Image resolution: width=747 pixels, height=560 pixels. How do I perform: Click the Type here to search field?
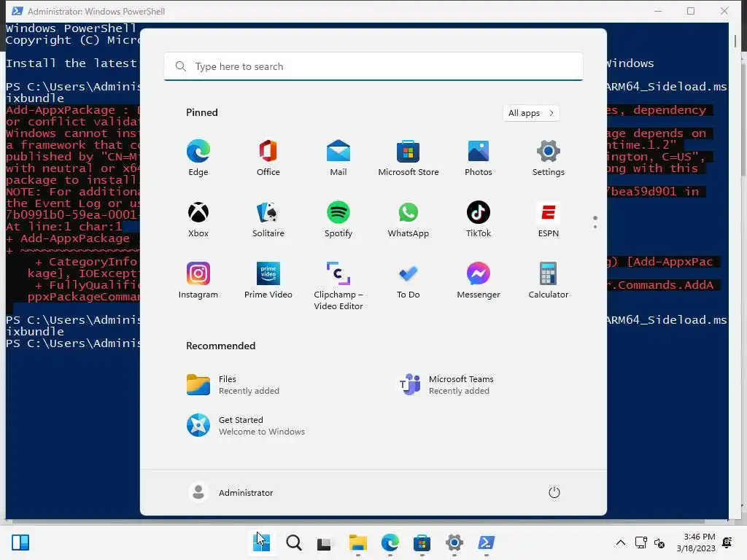click(x=373, y=66)
